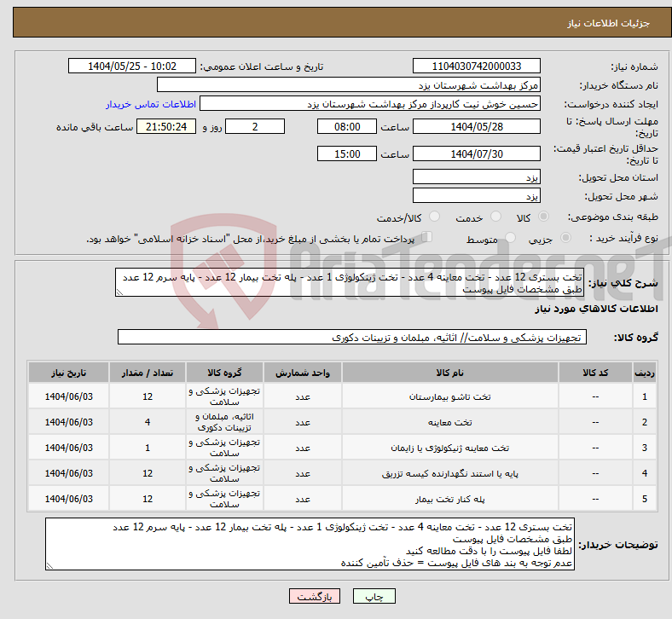Click the buyer name field مرکز بهداشت شهرستان یزد
The width and height of the screenshot is (672, 619).
point(349,84)
